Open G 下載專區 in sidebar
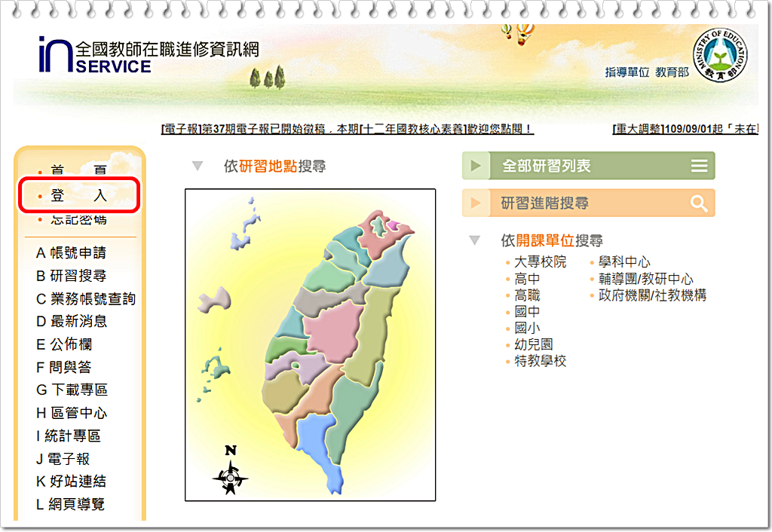772x532 pixels. coord(72,390)
